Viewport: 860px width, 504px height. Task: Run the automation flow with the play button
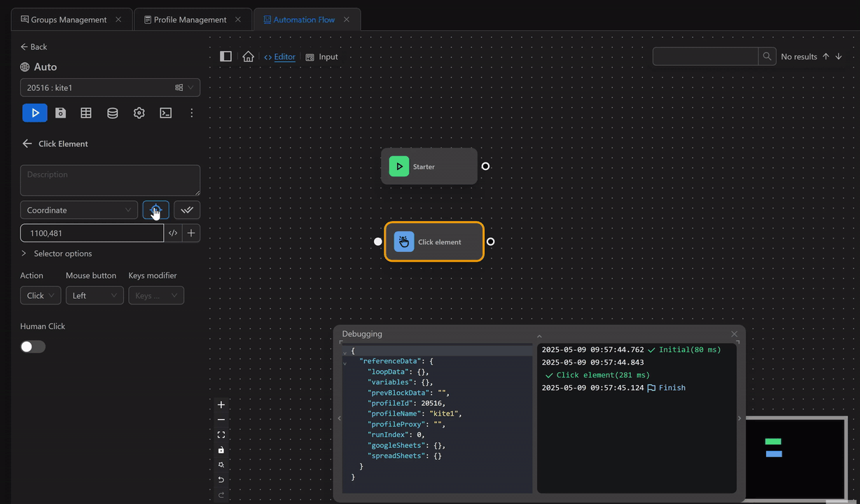(x=35, y=113)
